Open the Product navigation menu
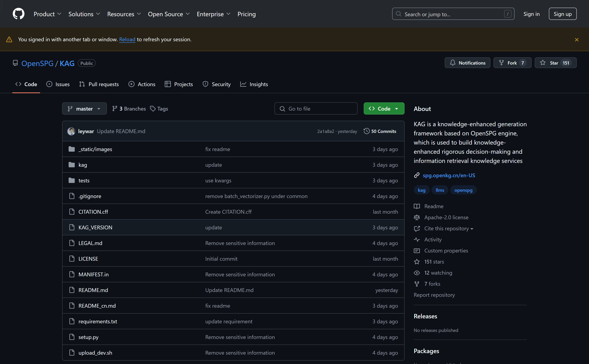Screen dimensions: 589x364 coord(47,14)
